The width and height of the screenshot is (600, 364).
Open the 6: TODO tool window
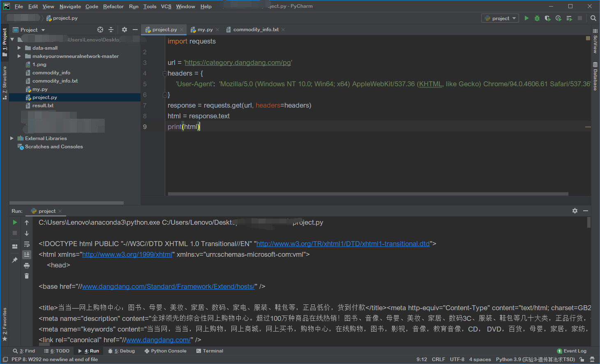tap(57, 351)
